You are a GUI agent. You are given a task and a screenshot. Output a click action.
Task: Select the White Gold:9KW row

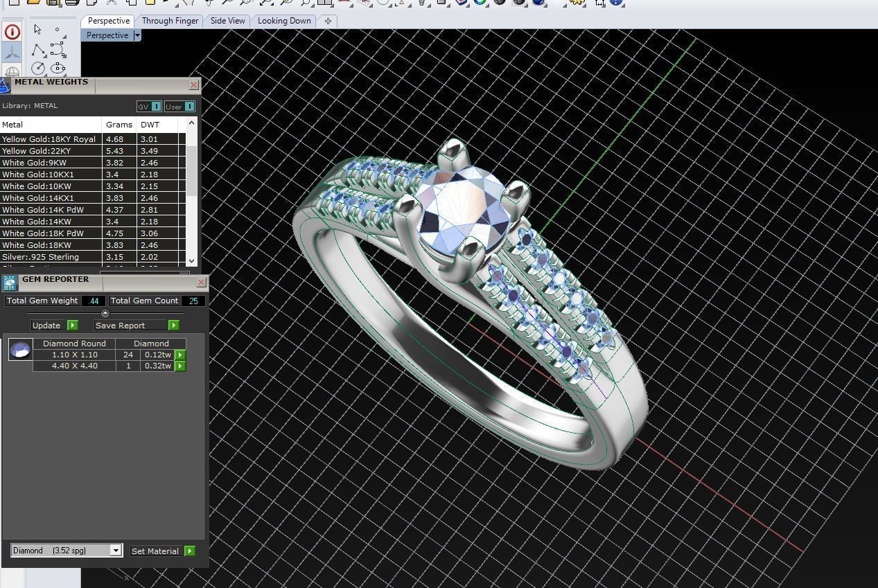(93, 163)
